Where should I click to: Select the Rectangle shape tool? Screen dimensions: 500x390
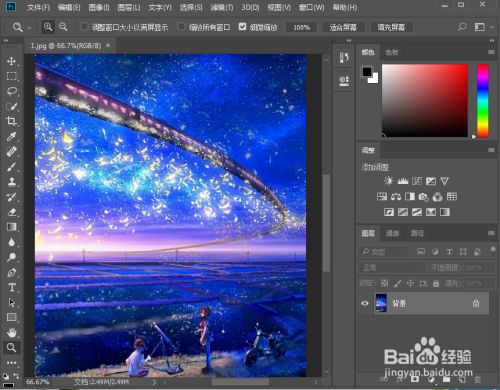click(x=12, y=317)
